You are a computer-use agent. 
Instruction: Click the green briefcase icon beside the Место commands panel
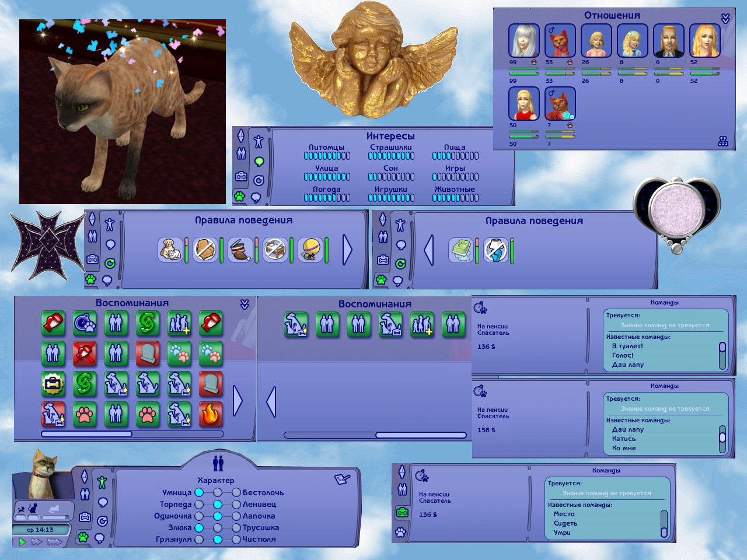(x=402, y=512)
